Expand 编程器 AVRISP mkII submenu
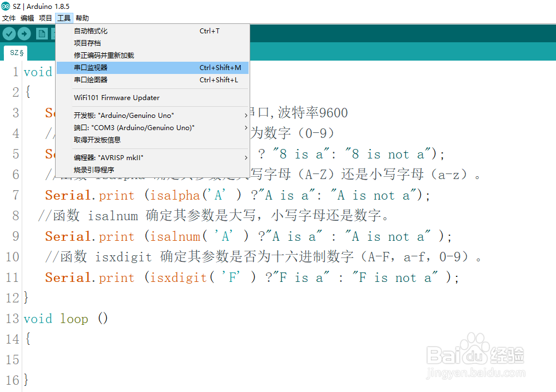556x392 pixels. click(x=152, y=157)
